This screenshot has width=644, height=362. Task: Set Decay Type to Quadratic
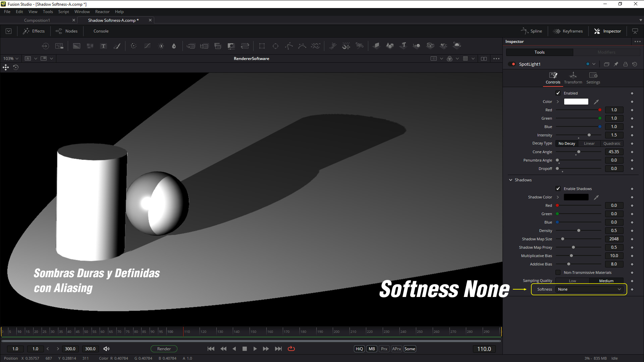pos(611,143)
